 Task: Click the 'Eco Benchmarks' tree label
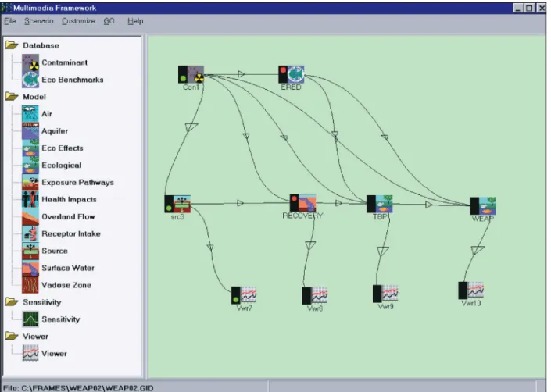[x=73, y=80]
